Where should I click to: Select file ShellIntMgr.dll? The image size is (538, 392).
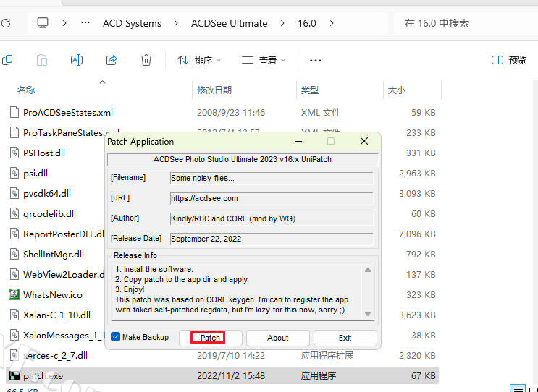tap(54, 254)
